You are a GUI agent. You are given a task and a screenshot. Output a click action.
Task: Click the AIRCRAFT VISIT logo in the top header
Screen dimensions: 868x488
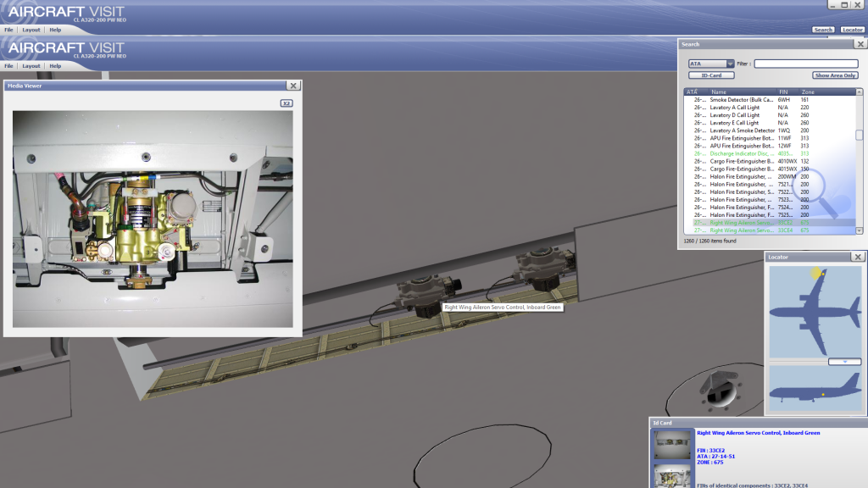[x=66, y=12]
